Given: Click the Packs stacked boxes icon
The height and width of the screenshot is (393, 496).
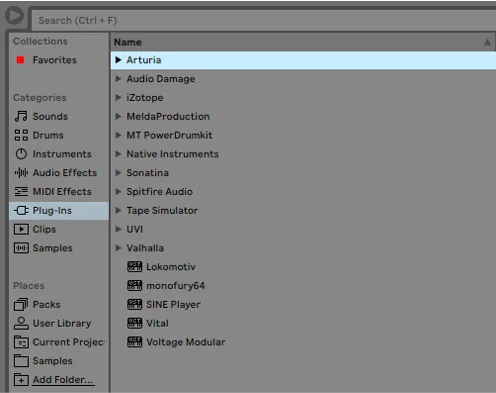Looking at the screenshot, I should click(x=21, y=304).
